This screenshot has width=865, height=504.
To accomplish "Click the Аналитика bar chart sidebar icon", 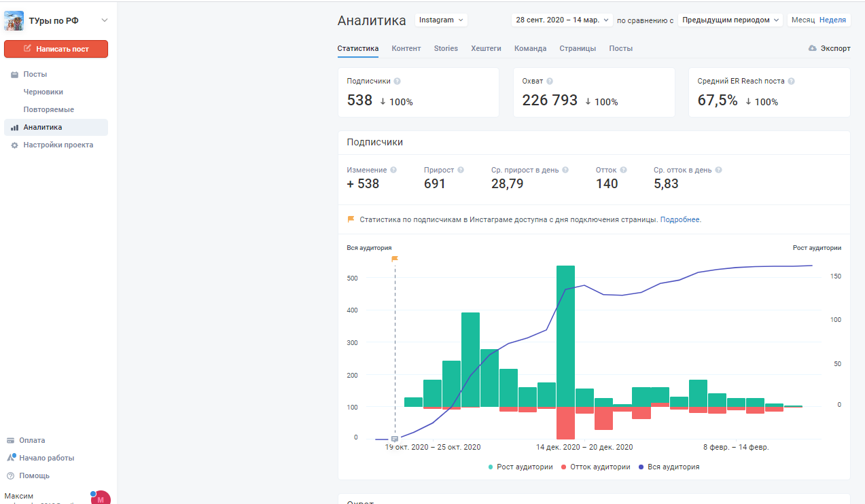I will tap(14, 128).
